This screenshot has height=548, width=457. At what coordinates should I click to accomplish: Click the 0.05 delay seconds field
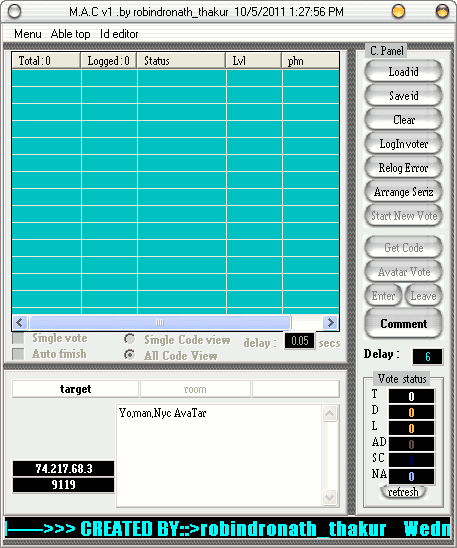(x=299, y=341)
